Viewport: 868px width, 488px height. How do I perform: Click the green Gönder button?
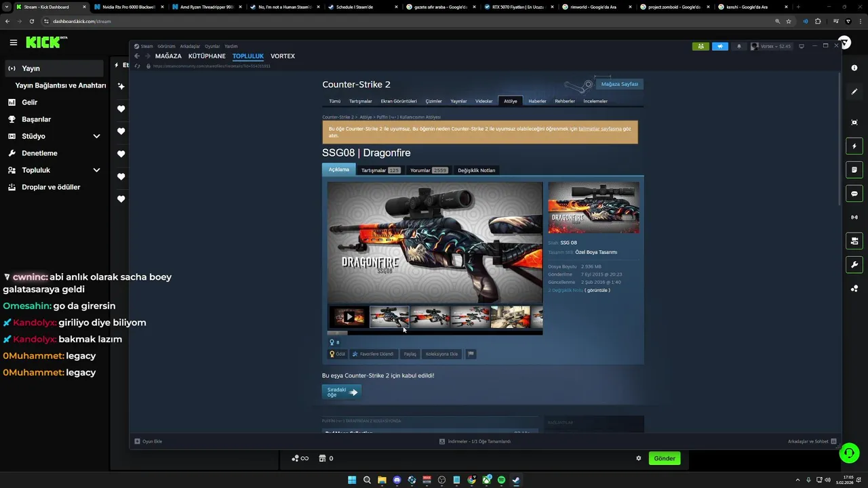[x=665, y=458]
